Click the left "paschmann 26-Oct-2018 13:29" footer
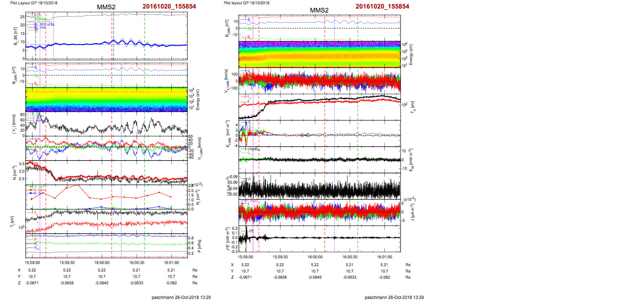Image resolution: width=644 pixels, height=300 pixels. pos(181,297)
